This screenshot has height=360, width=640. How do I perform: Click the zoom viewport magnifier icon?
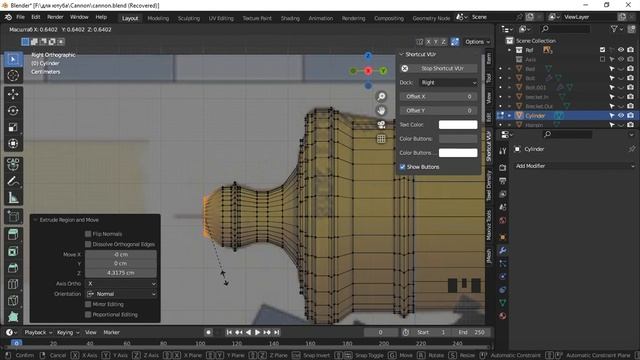pyautogui.click(x=381, y=96)
